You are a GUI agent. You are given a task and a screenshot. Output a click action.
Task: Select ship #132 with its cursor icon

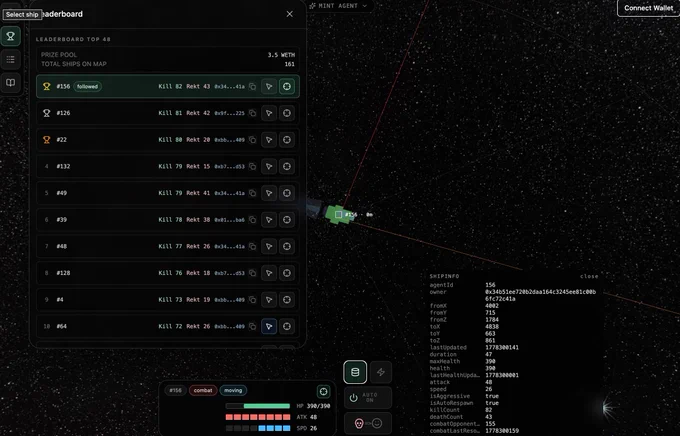pos(269,166)
